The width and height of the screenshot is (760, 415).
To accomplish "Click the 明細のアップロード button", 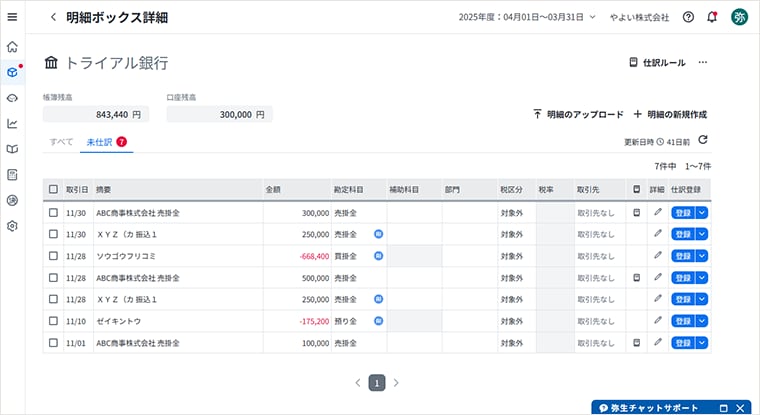I will pos(578,114).
